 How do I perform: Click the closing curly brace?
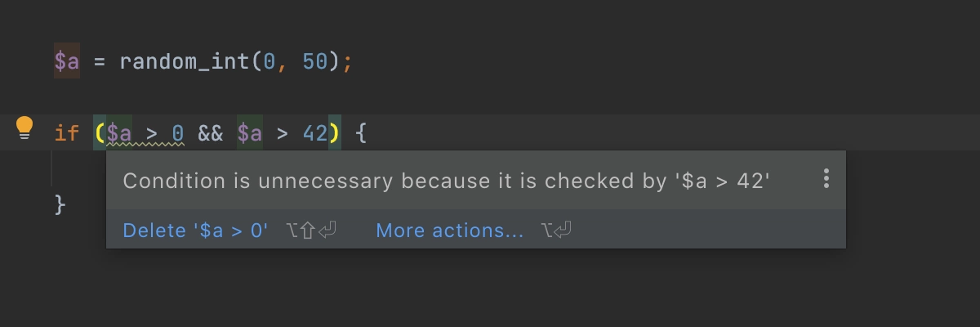[60, 204]
